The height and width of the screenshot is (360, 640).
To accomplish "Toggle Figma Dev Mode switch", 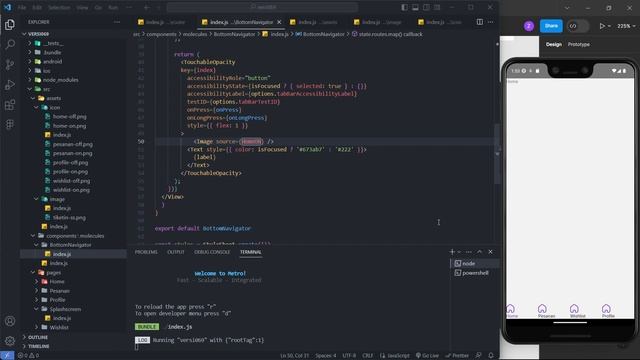I will click(x=578, y=26).
